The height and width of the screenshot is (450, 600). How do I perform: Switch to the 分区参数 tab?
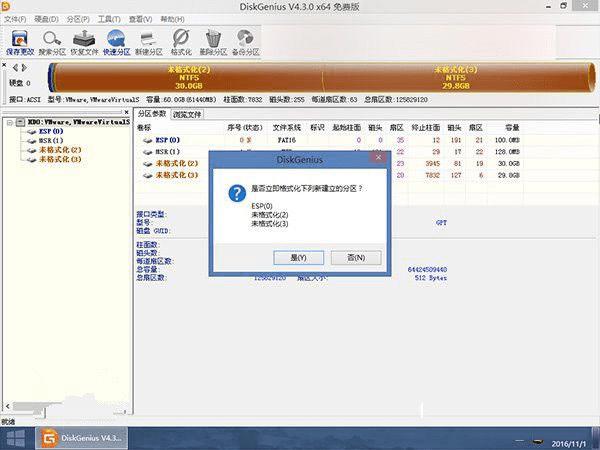[152, 114]
